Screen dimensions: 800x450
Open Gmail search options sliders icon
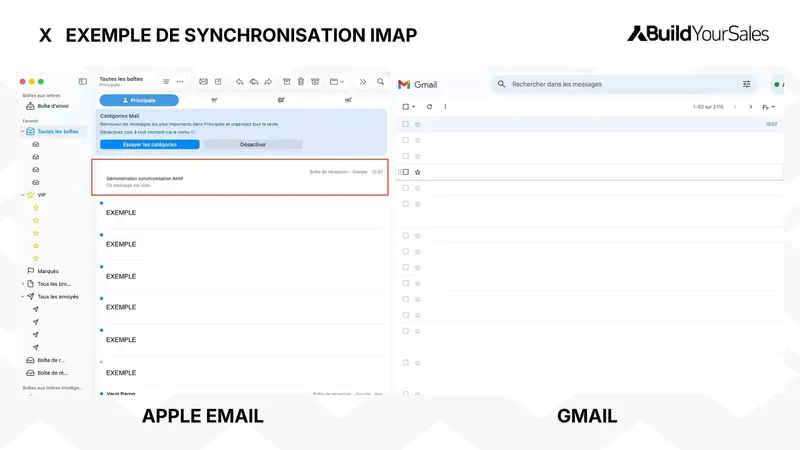pos(746,84)
